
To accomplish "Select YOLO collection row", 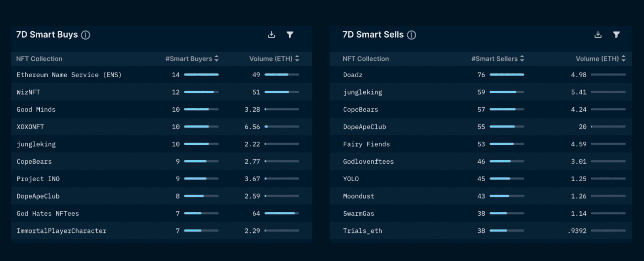I will click(x=480, y=179).
